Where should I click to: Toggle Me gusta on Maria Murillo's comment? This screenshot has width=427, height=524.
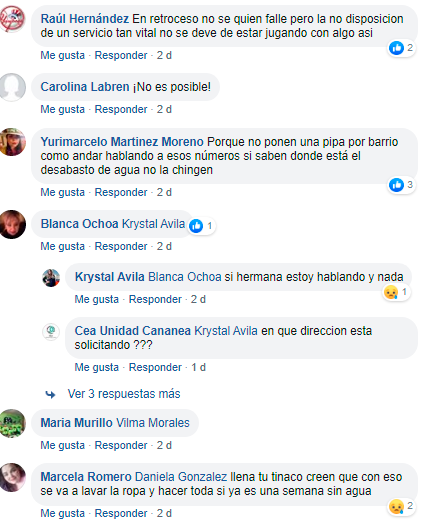62,445
